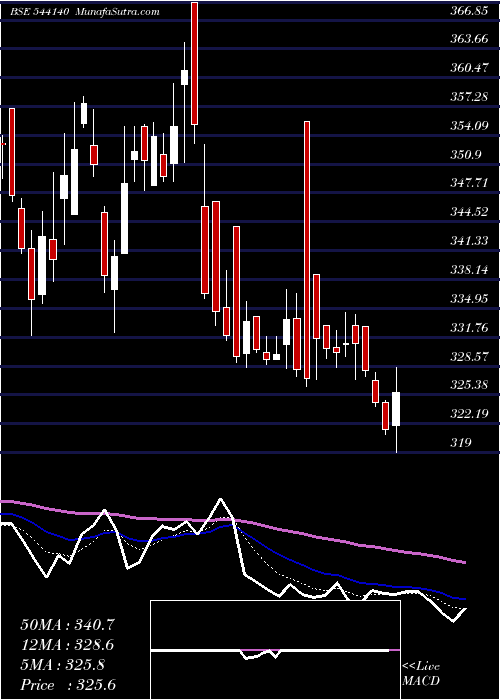Click the 341.33 axis label
This screenshot has width=500, height=700.
click(468, 242)
